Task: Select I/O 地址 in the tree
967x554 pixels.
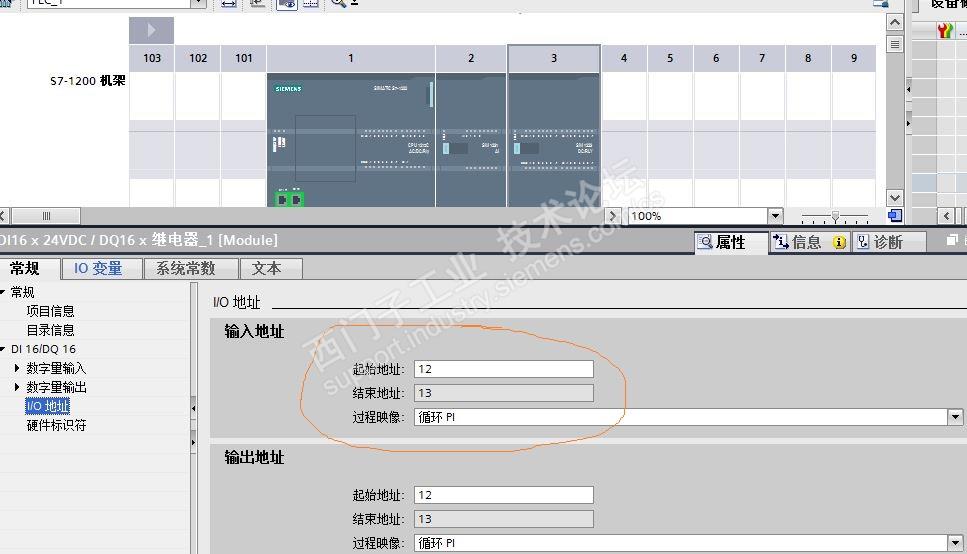Action: tap(47, 406)
